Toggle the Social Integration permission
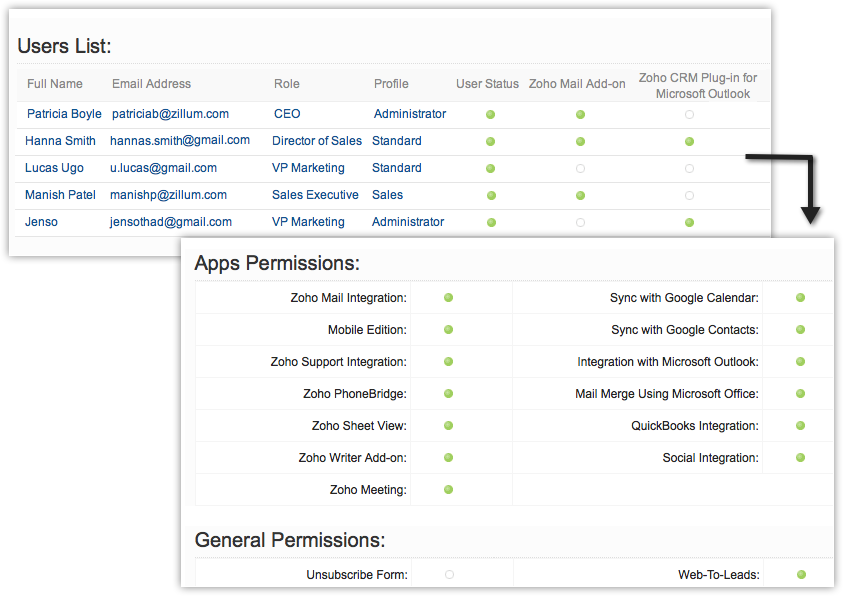The height and width of the screenshot is (598, 845). pyautogui.click(x=800, y=458)
